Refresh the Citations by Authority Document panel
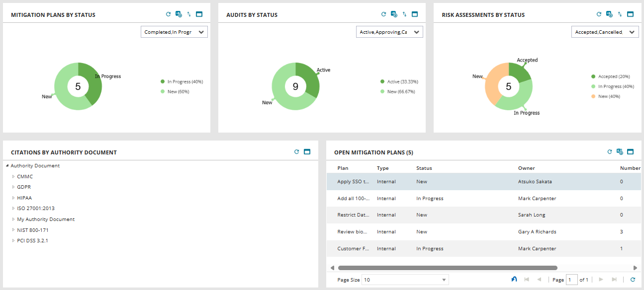 (296, 151)
